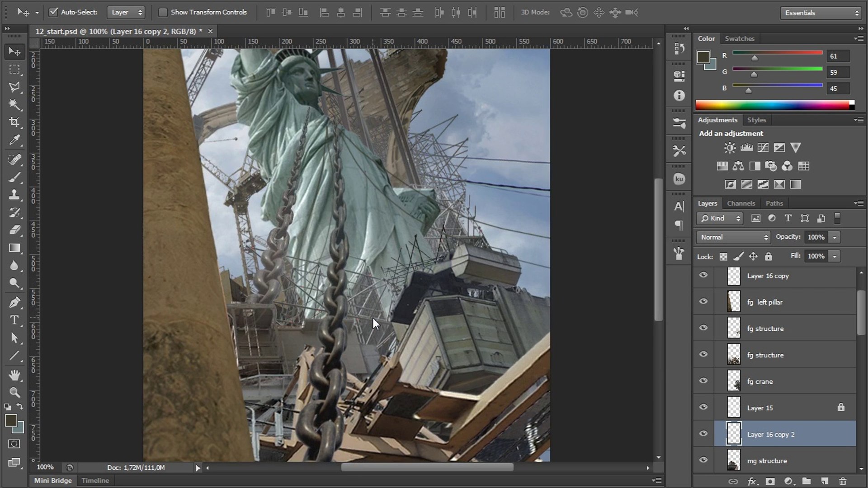Image resolution: width=868 pixels, height=488 pixels.
Task: Open the Mini Bridge tab
Action: pyautogui.click(x=53, y=480)
